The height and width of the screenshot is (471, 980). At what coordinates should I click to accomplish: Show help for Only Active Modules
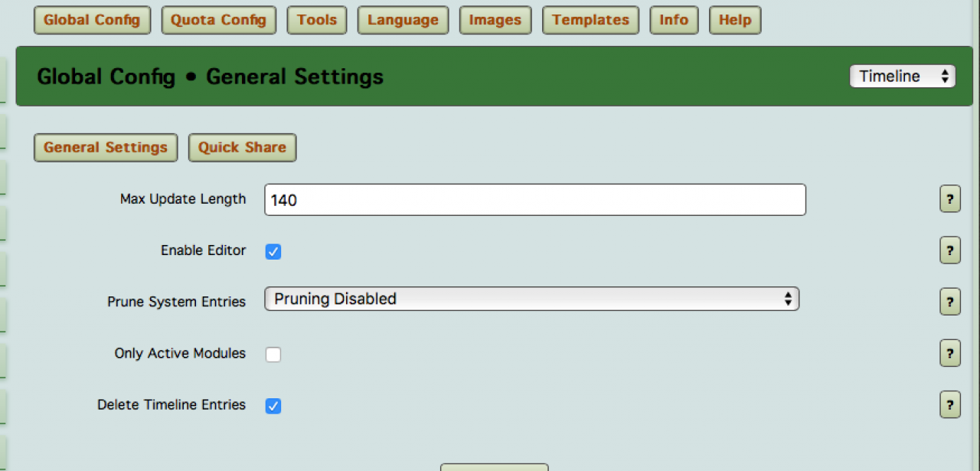pos(949,353)
